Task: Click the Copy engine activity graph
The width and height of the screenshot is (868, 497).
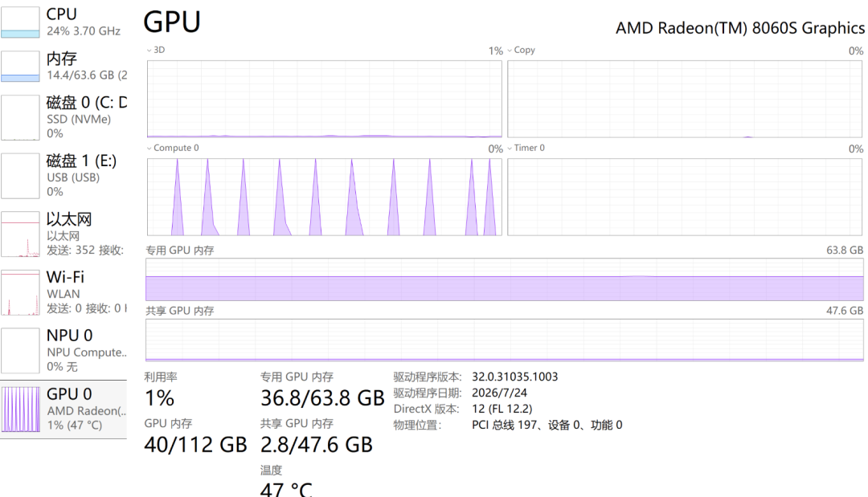Action: tap(685, 99)
